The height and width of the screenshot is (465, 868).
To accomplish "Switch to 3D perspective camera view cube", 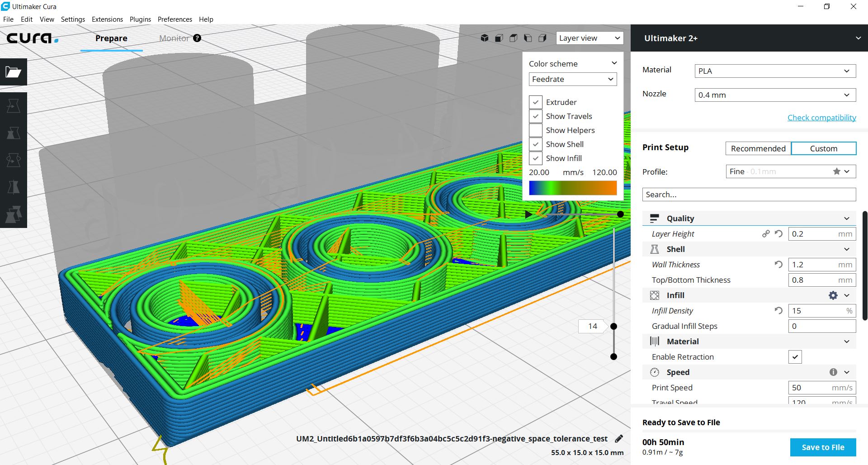I will pyautogui.click(x=485, y=38).
